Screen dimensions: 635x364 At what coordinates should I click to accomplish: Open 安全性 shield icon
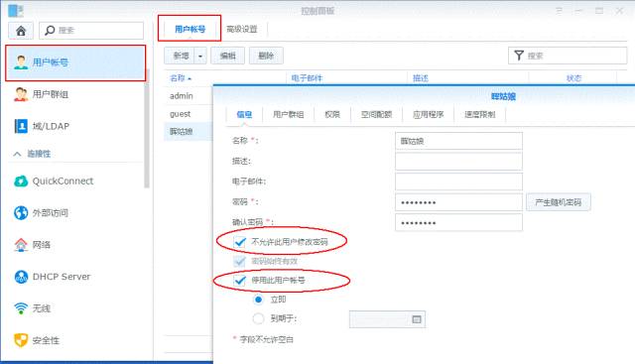(x=21, y=340)
